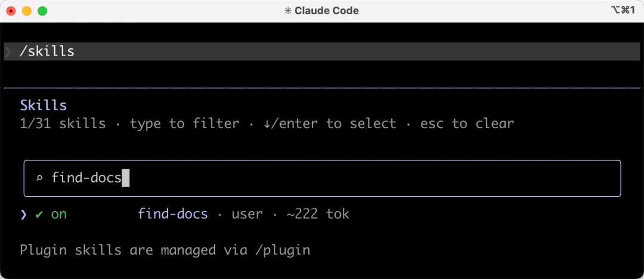
Task: Click the green checkmark beside find-docs
Action: (x=39, y=214)
